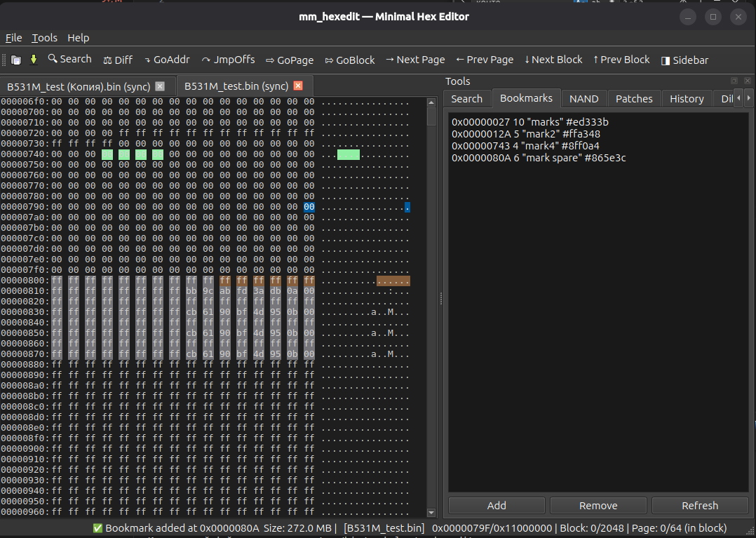Click the address label 00000880
The width and height of the screenshot is (756, 538).
click(x=24, y=365)
